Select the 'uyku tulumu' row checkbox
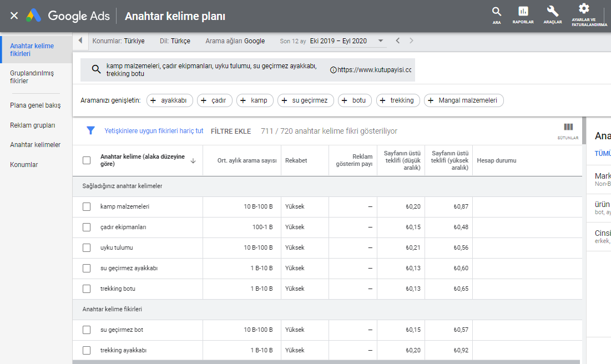 click(87, 247)
